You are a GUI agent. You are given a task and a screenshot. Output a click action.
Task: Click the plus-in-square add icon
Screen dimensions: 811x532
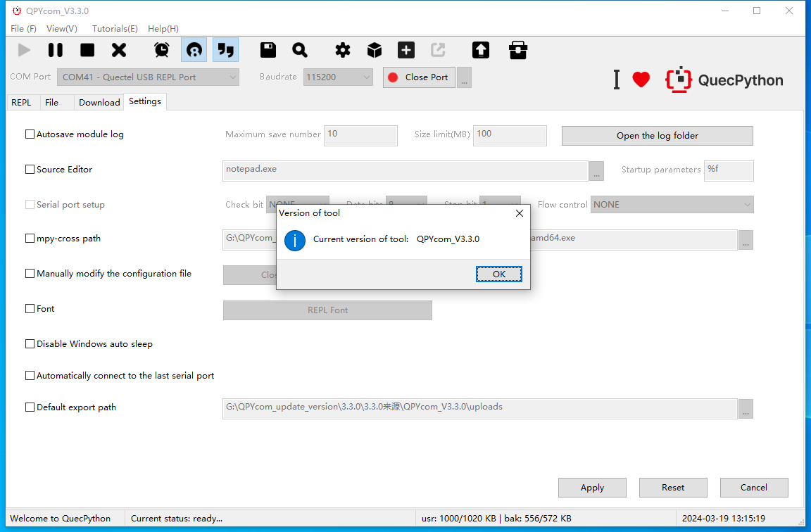[406, 50]
